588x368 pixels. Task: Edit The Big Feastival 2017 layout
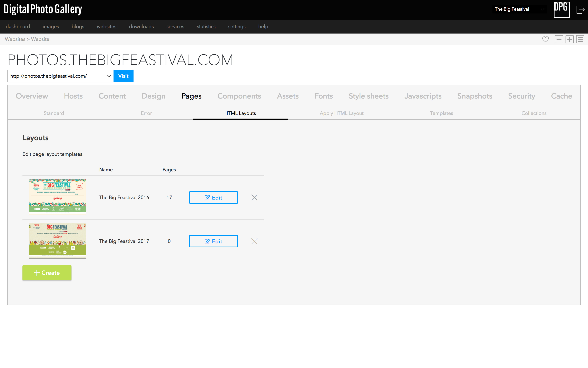pos(213,241)
